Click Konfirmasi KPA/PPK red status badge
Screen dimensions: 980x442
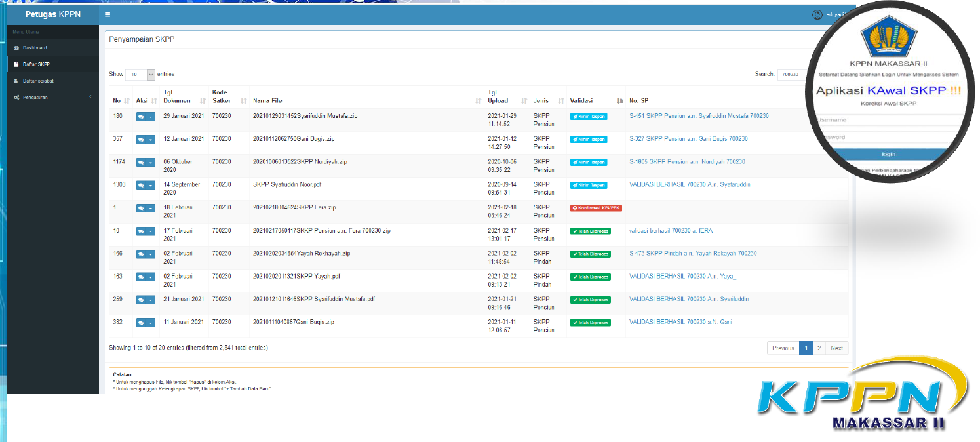[x=596, y=208]
